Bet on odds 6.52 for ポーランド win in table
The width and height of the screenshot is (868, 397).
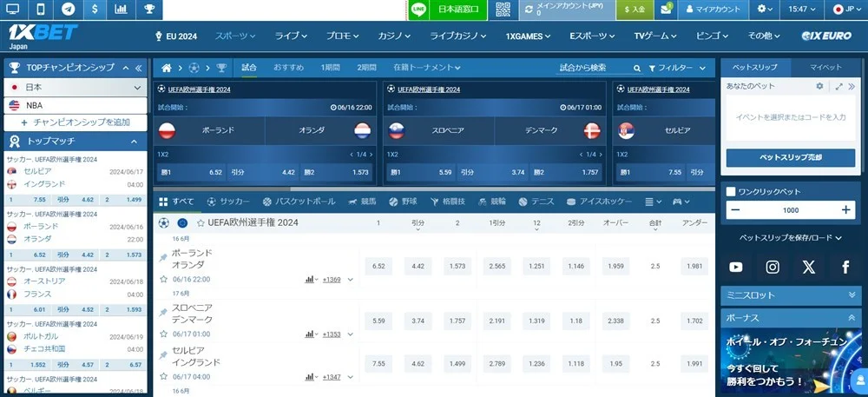pyautogui.click(x=378, y=267)
